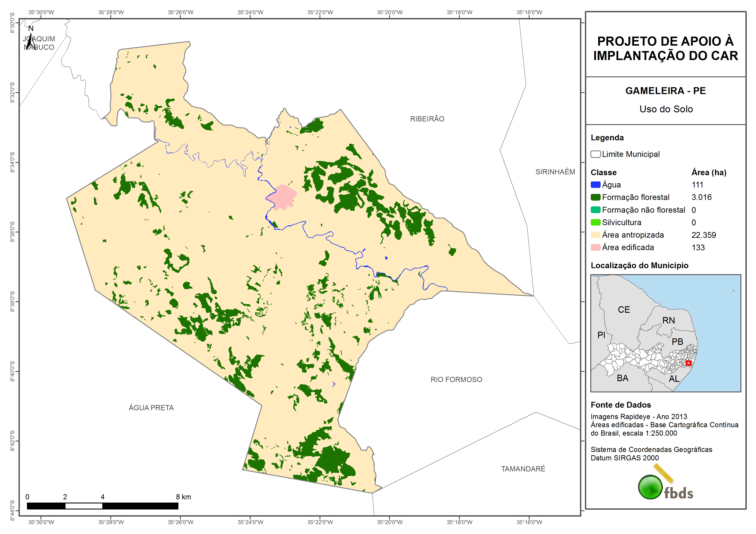Click the TAMANDARÉ municipality label
Screen dimensions: 756x534
point(523,469)
